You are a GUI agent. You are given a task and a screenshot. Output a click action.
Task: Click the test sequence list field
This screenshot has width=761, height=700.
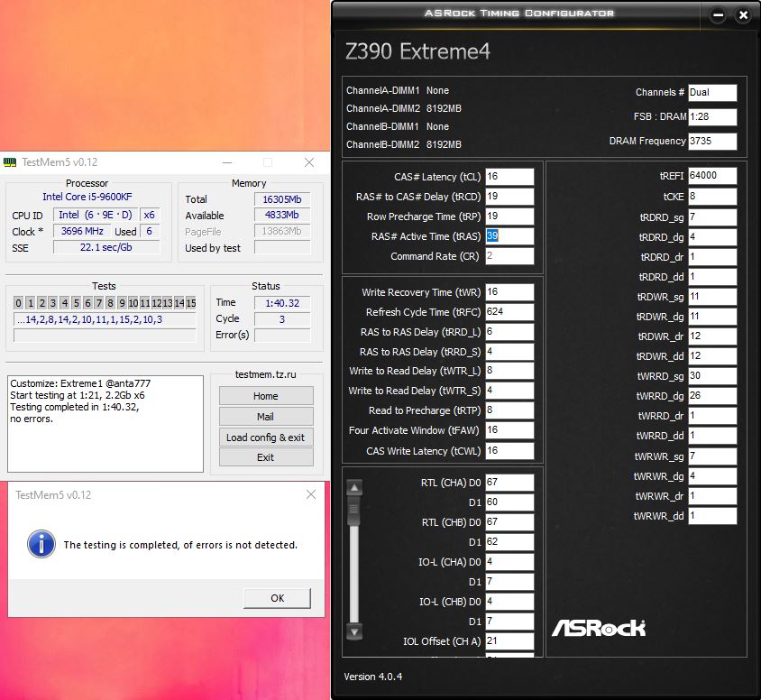105,319
